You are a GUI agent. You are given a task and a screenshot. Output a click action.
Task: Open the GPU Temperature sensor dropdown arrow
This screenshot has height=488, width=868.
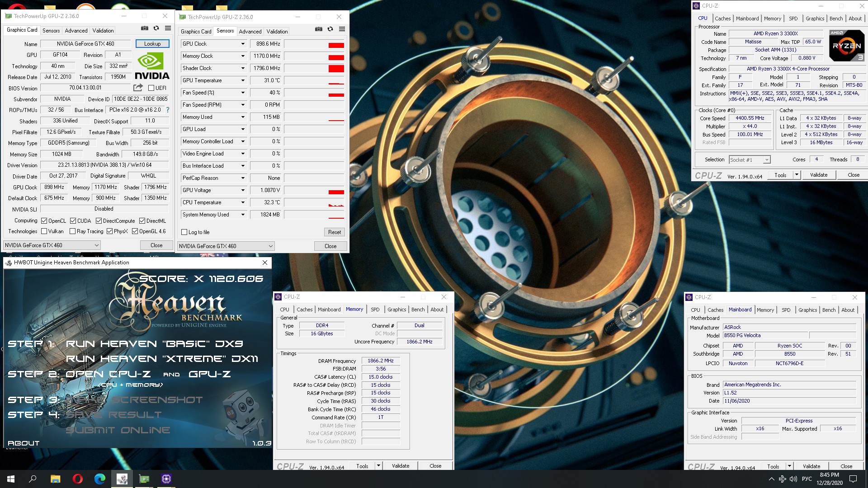(243, 80)
